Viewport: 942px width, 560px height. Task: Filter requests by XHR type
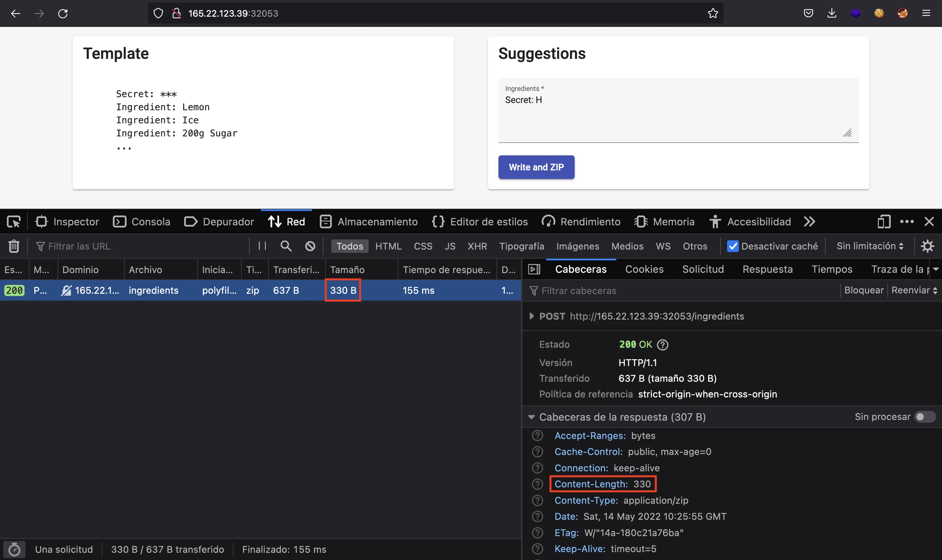[477, 246]
